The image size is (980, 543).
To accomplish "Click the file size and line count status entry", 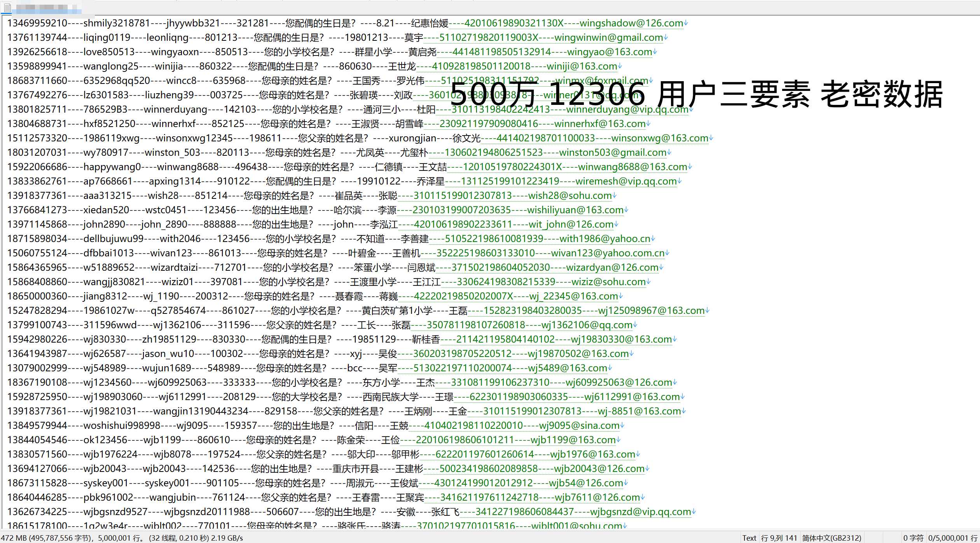I will pyautogui.click(x=122, y=538).
